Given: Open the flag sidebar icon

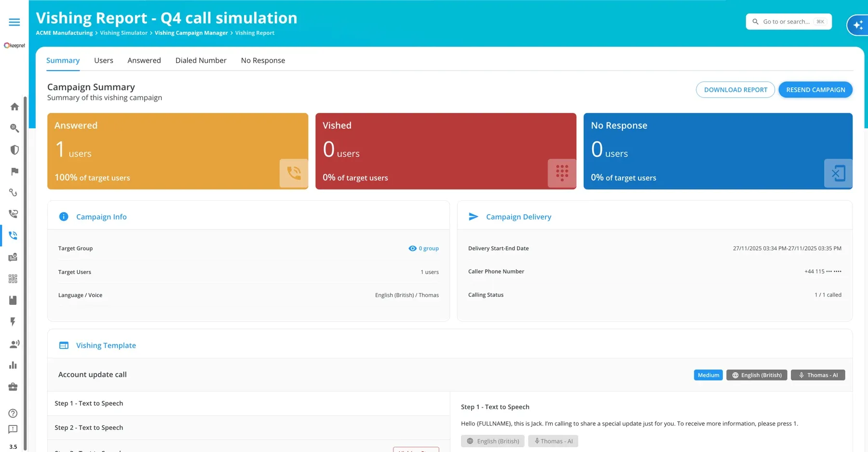Looking at the screenshot, I should pos(14,171).
